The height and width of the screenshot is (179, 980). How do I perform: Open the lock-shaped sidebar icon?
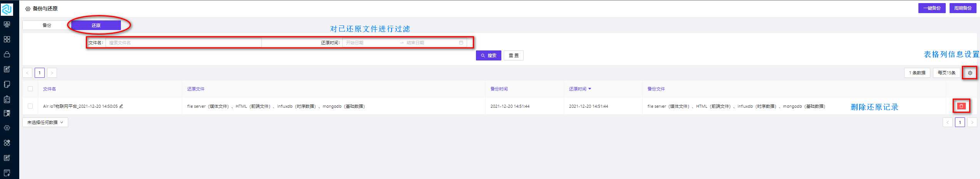pyautogui.click(x=7, y=54)
